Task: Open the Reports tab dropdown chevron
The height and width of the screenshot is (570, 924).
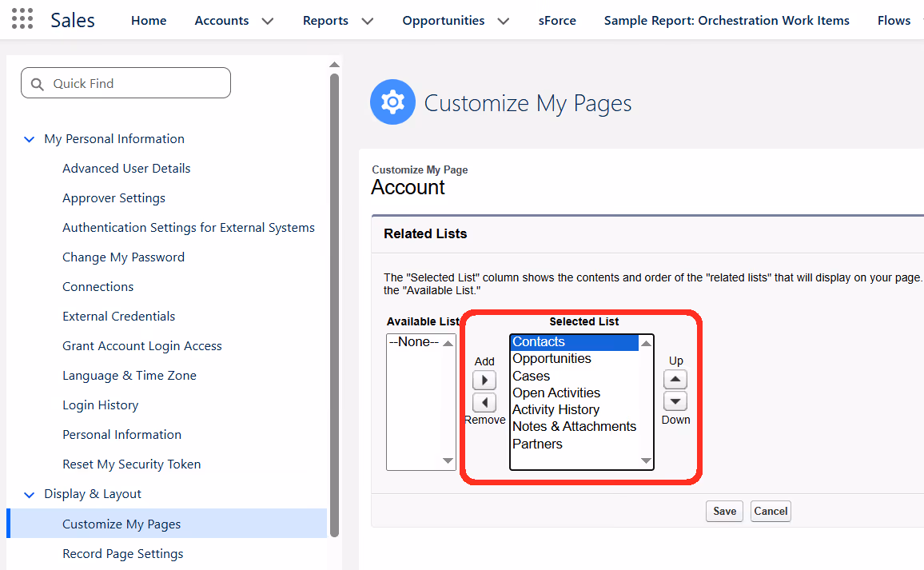Action: tap(368, 22)
